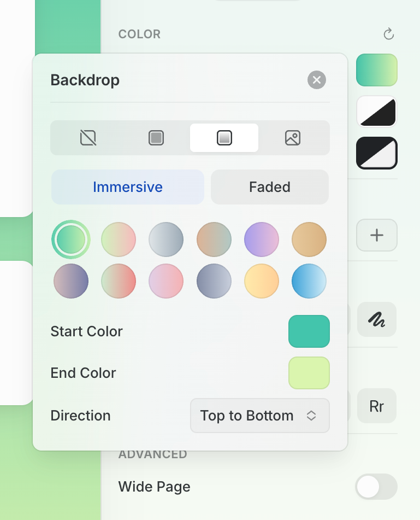Choose the yellow-orange gradient preset
Image resolution: width=420 pixels, height=520 pixels.
262,281
